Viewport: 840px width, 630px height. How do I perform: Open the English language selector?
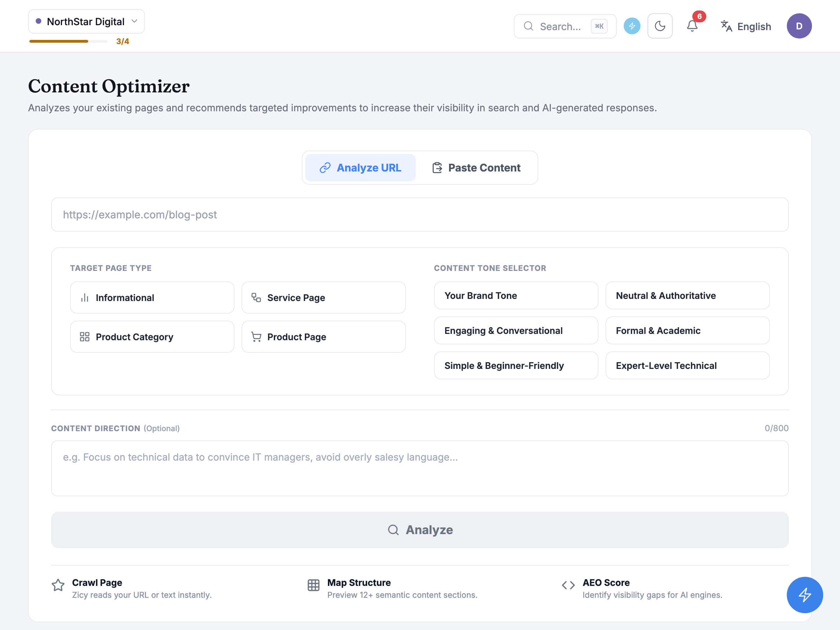(746, 27)
